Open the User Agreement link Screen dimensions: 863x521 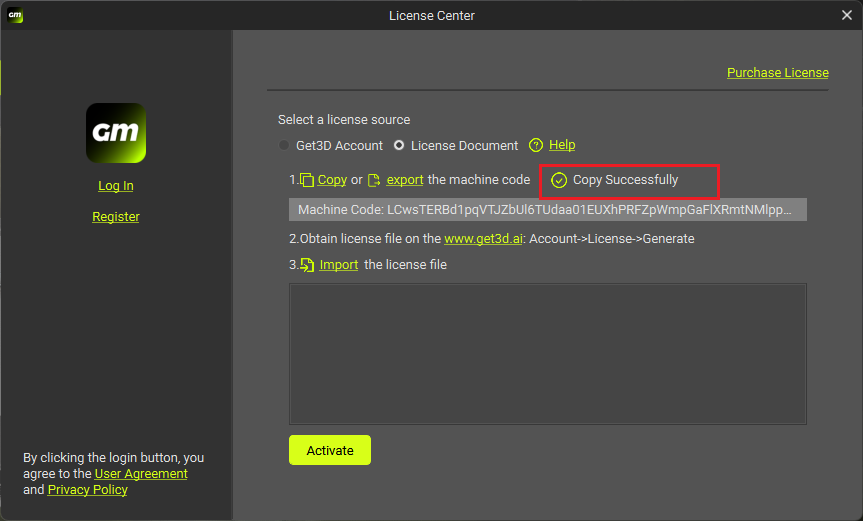(141, 474)
